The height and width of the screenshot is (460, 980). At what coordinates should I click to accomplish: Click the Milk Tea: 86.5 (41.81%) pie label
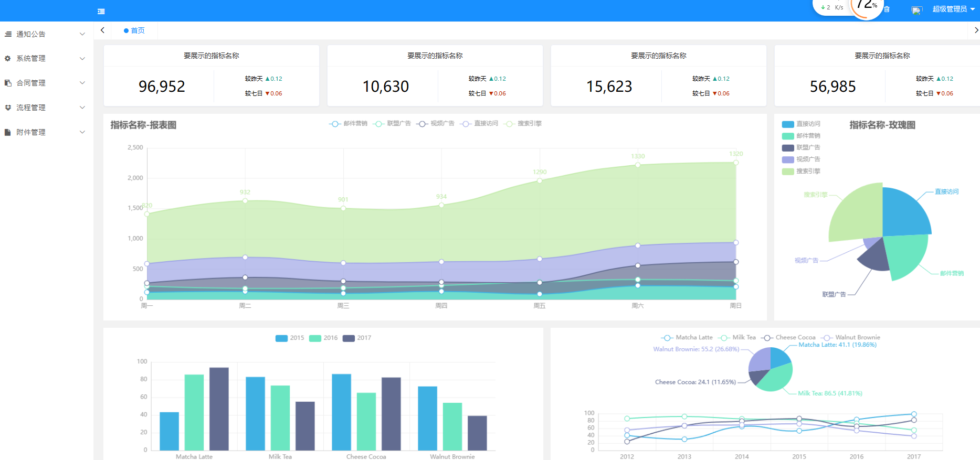pos(830,393)
